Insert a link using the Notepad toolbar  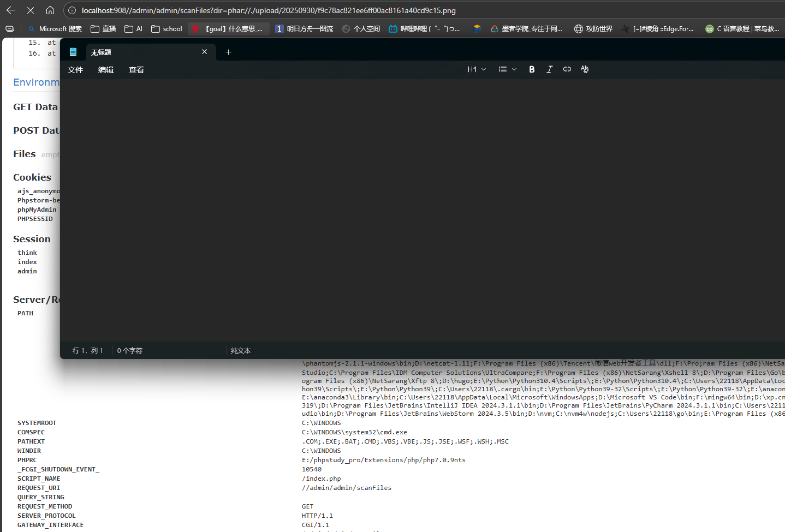click(x=567, y=69)
